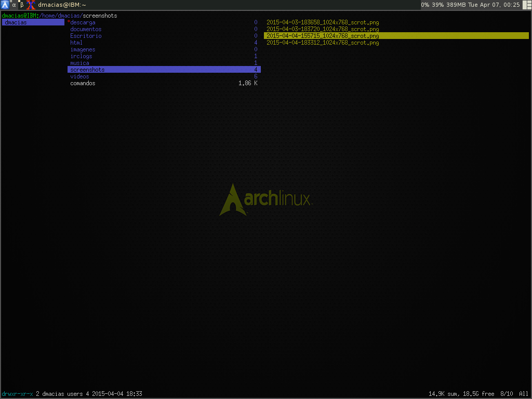Click the 8/10 position indicator
532x399 pixels.
[x=507, y=394]
